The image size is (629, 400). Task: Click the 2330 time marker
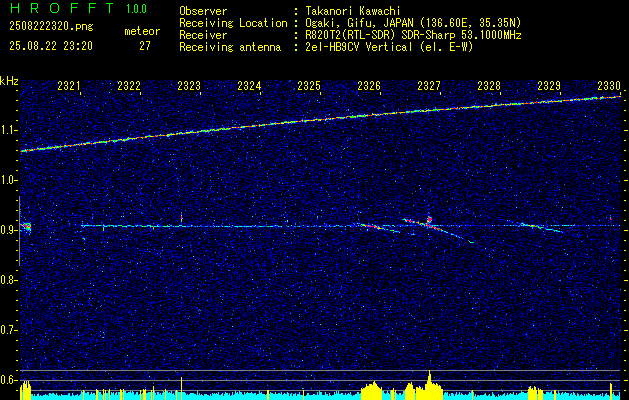[609, 85]
